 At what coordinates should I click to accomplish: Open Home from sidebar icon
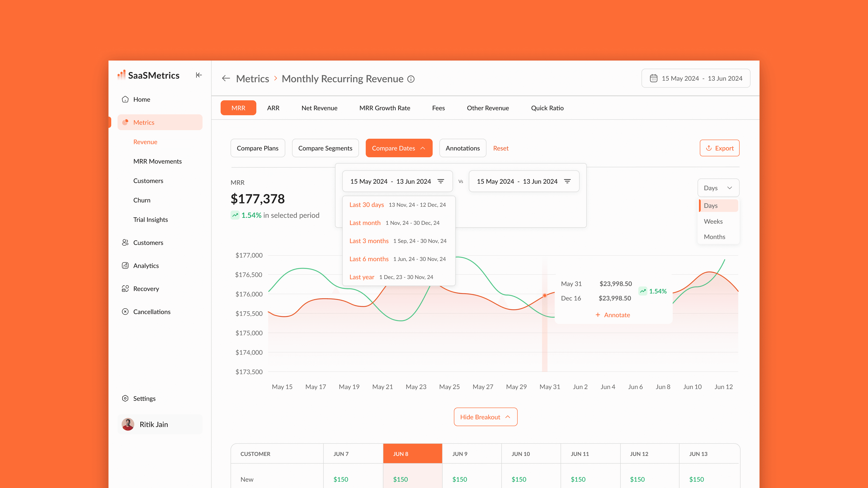point(125,99)
